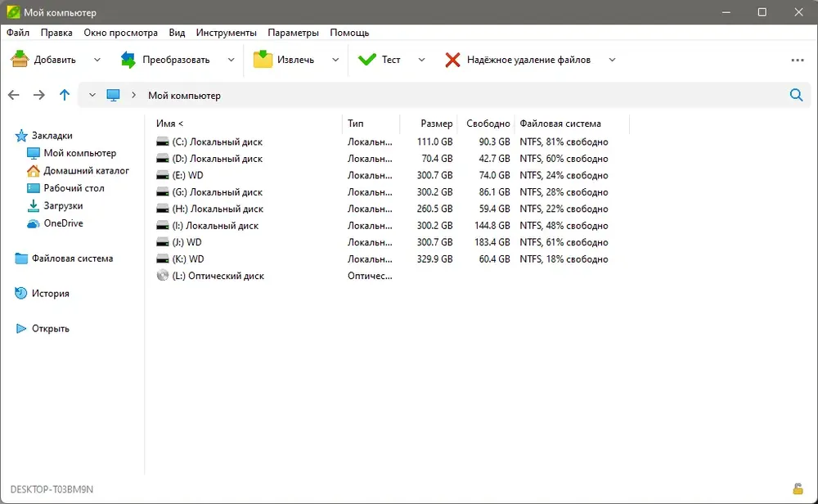Select the (L:) optical disk row

[218, 277]
